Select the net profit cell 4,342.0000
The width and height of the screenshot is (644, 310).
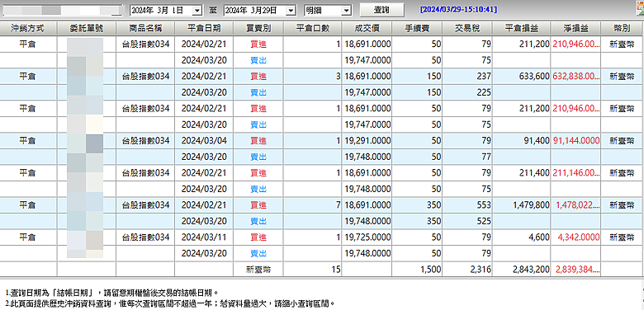pos(575,237)
